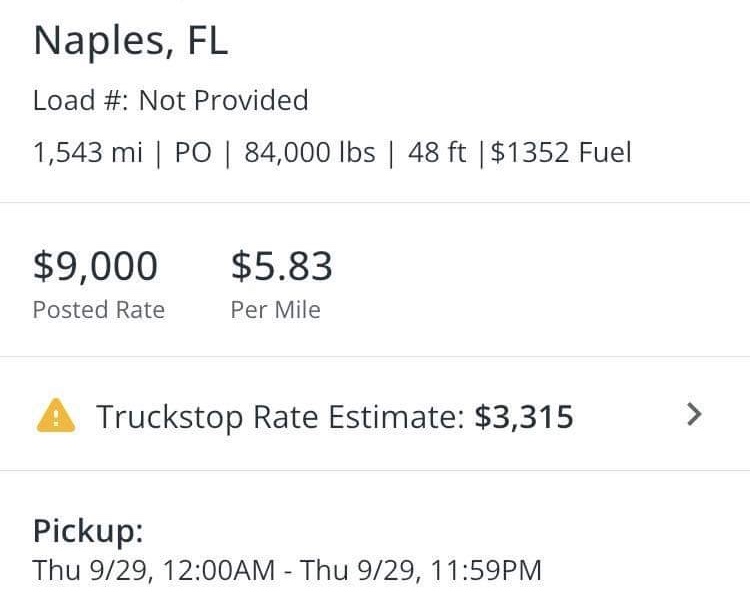The height and width of the screenshot is (607, 750).
Task: Tap the $5.83 per mile value
Action: [281, 265]
